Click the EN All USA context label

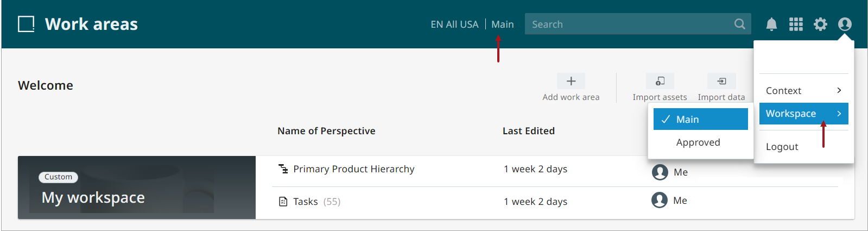454,24
